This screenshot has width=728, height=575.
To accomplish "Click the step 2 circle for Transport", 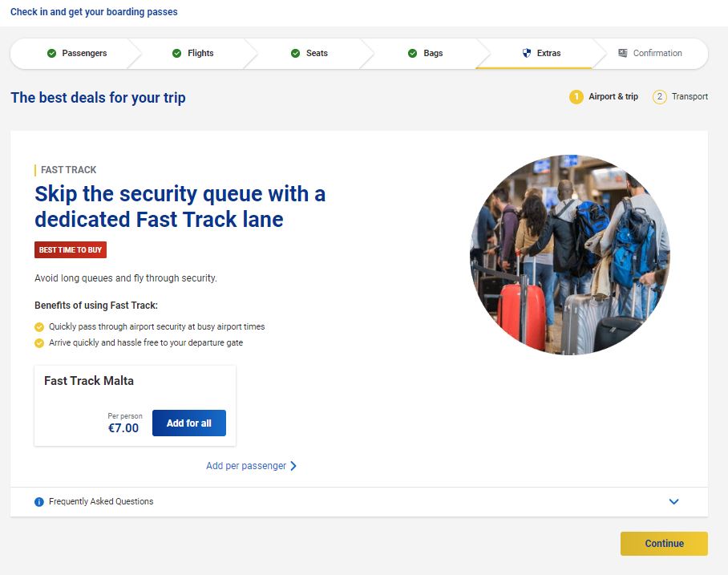I will click(660, 97).
